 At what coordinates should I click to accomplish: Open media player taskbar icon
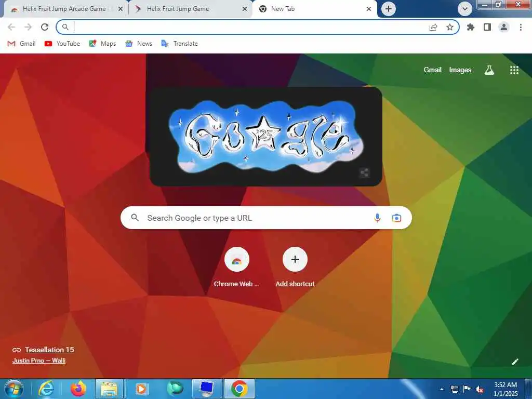coord(141,389)
